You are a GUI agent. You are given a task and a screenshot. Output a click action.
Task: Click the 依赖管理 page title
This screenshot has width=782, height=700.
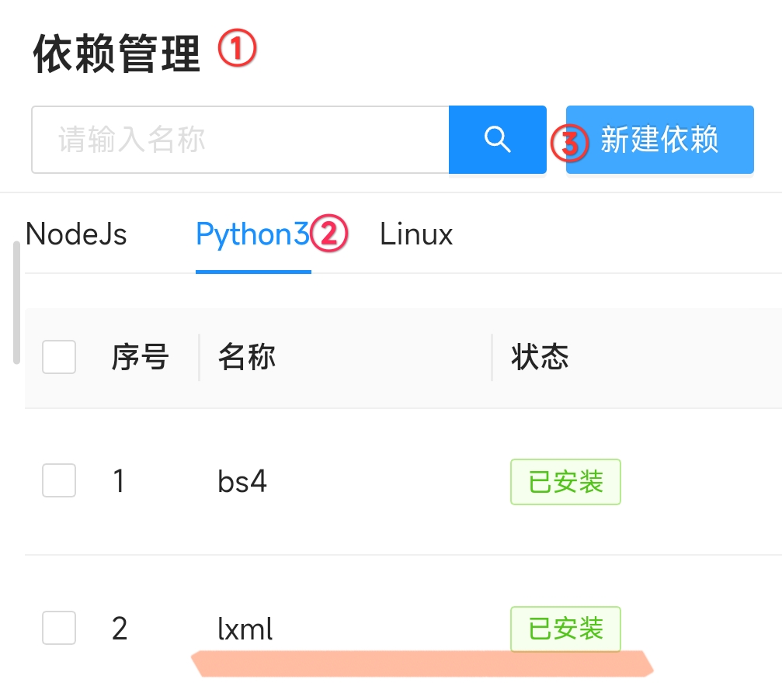116,51
